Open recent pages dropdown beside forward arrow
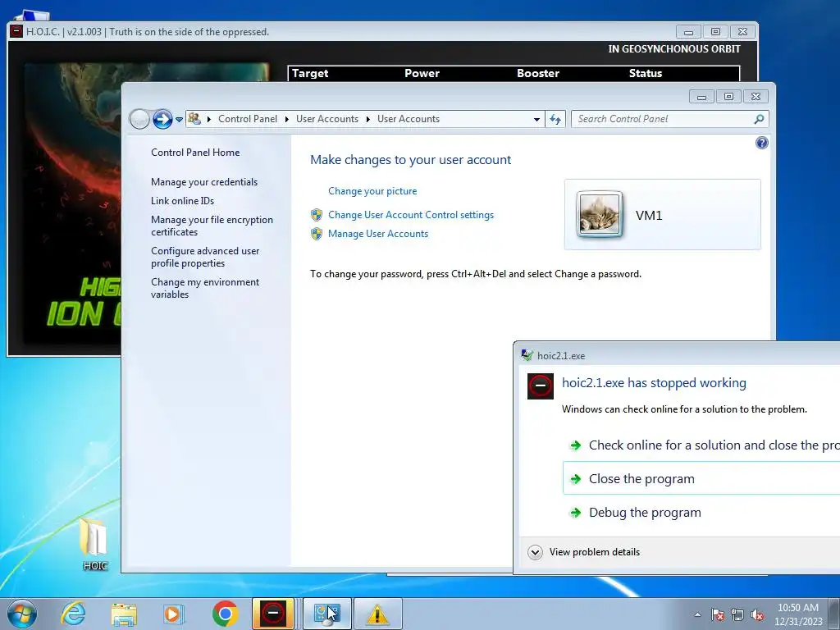This screenshot has height=630, width=840. (x=179, y=120)
